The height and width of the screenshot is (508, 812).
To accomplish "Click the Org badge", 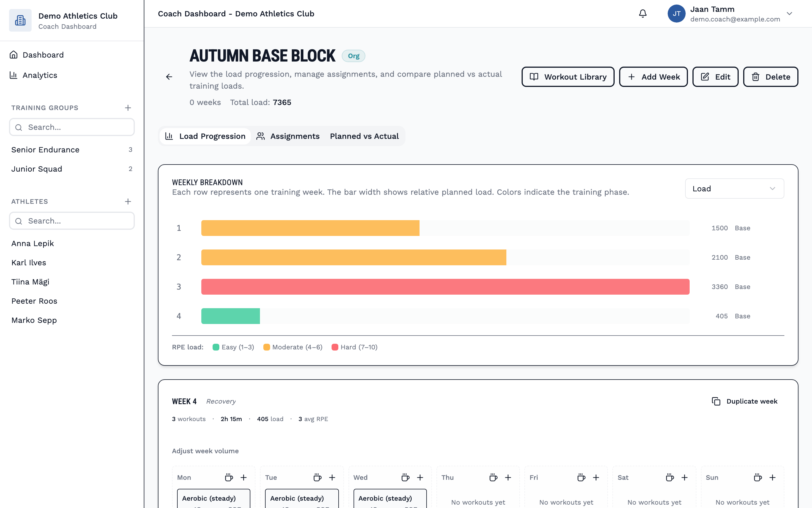I will pyautogui.click(x=353, y=56).
